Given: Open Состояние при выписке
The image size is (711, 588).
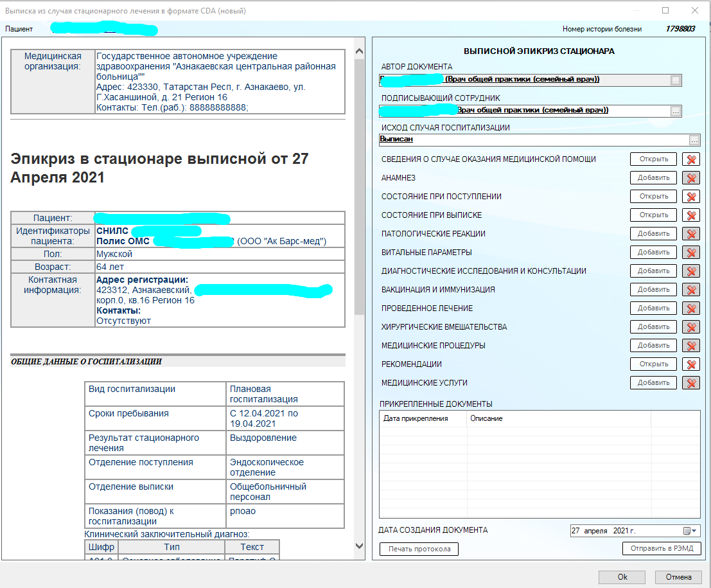Looking at the screenshot, I should tap(653, 215).
